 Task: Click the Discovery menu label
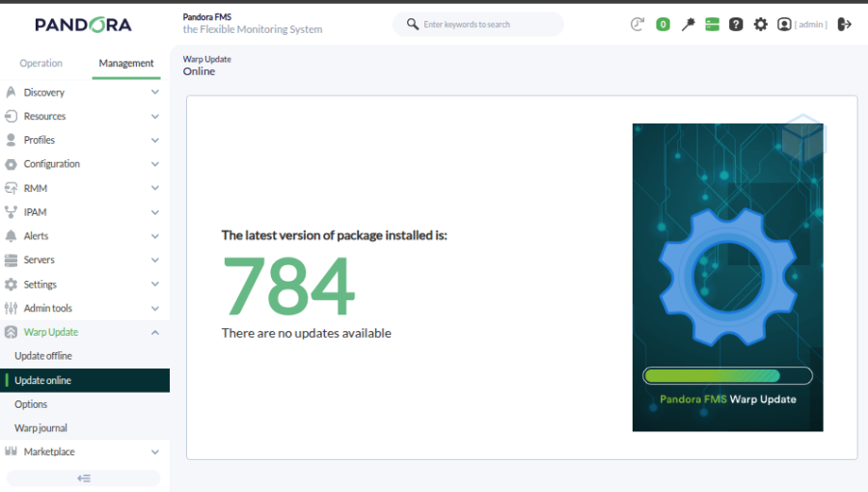click(44, 93)
